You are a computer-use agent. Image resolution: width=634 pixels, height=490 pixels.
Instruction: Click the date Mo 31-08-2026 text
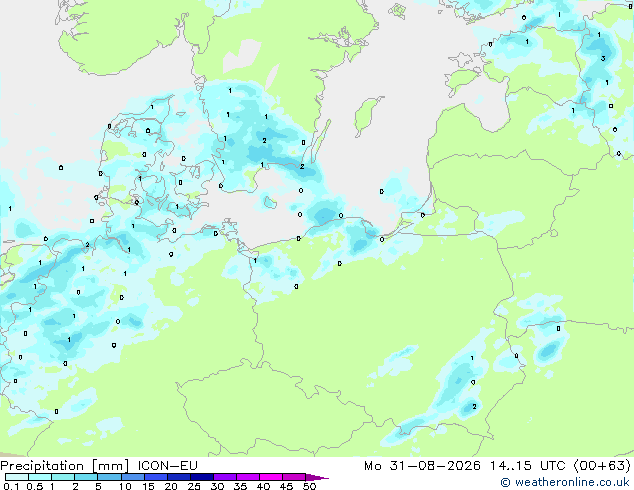[x=423, y=466]
